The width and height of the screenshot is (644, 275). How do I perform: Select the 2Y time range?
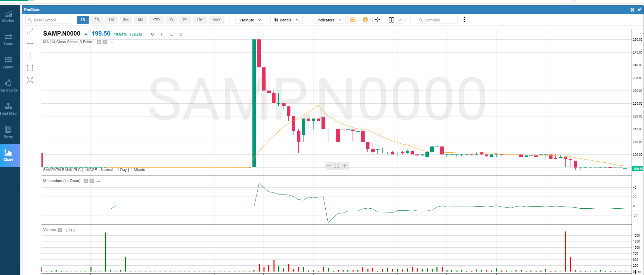[x=185, y=20]
